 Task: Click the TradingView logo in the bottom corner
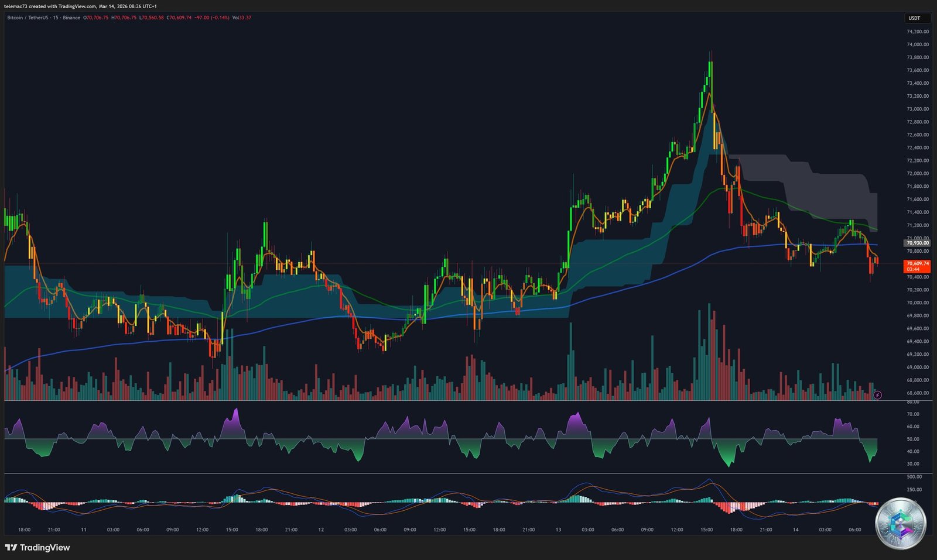(x=38, y=547)
